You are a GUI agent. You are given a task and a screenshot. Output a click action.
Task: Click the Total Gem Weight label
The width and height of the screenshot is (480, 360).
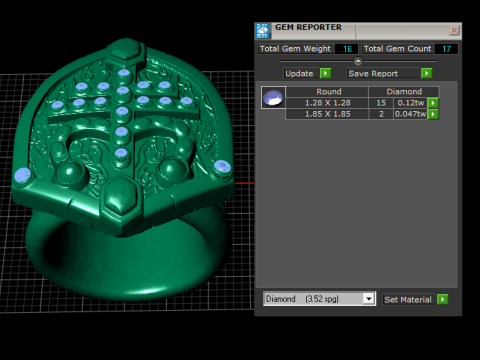pyautogui.click(x=295, y=49)
